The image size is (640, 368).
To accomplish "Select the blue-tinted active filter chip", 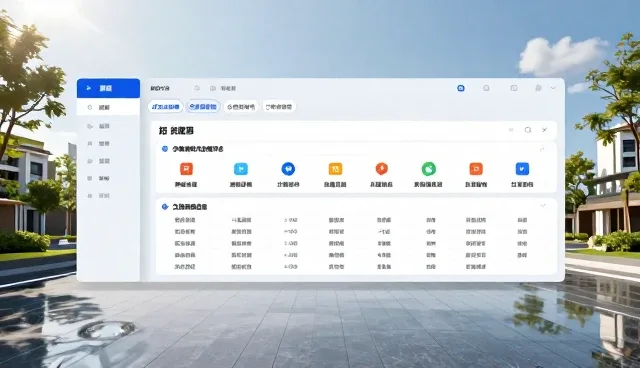I will point(203,107).
